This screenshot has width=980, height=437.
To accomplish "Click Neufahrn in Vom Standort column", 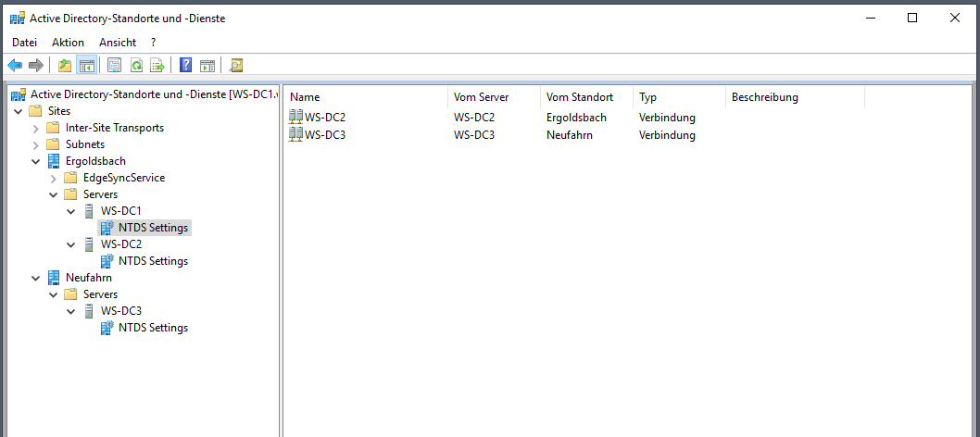I will coord(569,134).
